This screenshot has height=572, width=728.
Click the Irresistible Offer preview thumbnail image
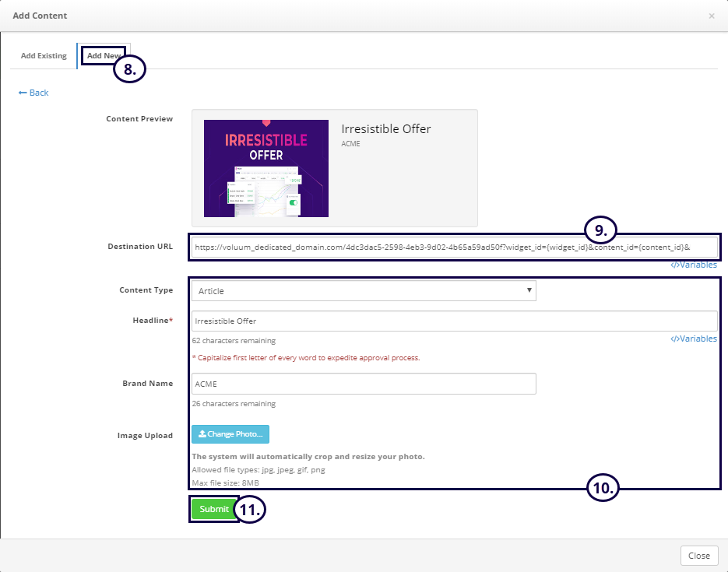coord(266,168)
